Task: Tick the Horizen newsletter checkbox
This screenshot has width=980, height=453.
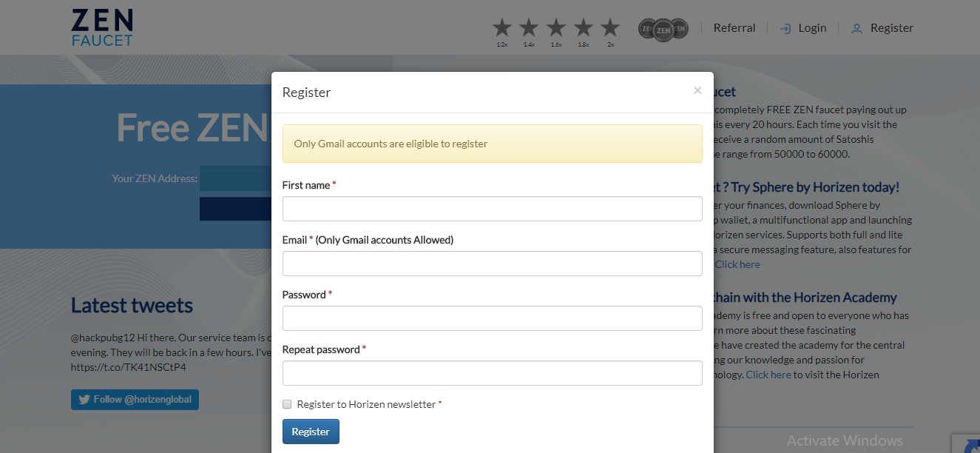Action: [287, 404]
